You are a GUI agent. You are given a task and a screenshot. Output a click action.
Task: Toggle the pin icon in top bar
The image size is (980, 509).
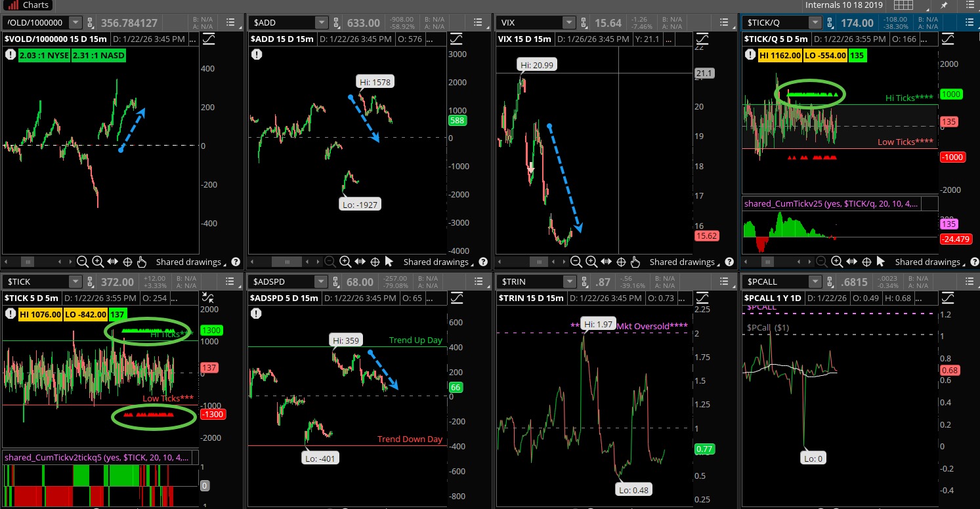tap(944, 5)
